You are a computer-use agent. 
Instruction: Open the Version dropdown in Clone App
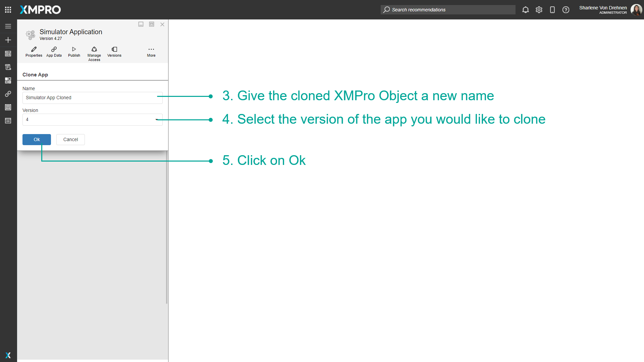[156, 119]
